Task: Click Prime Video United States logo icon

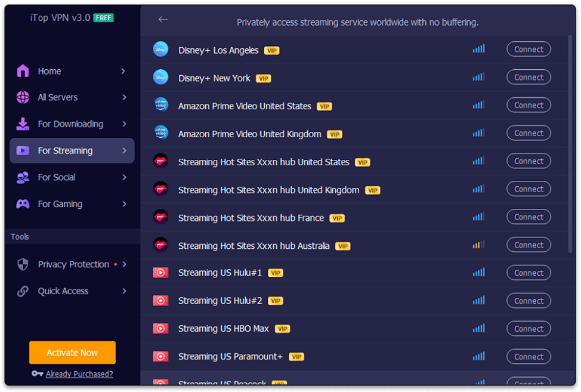Action: tap(160, 105)
